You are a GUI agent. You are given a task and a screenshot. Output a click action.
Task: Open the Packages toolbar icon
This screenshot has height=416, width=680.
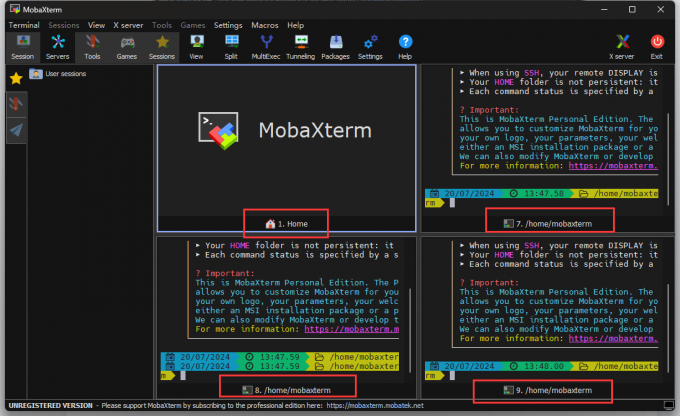tap(335, 47)
